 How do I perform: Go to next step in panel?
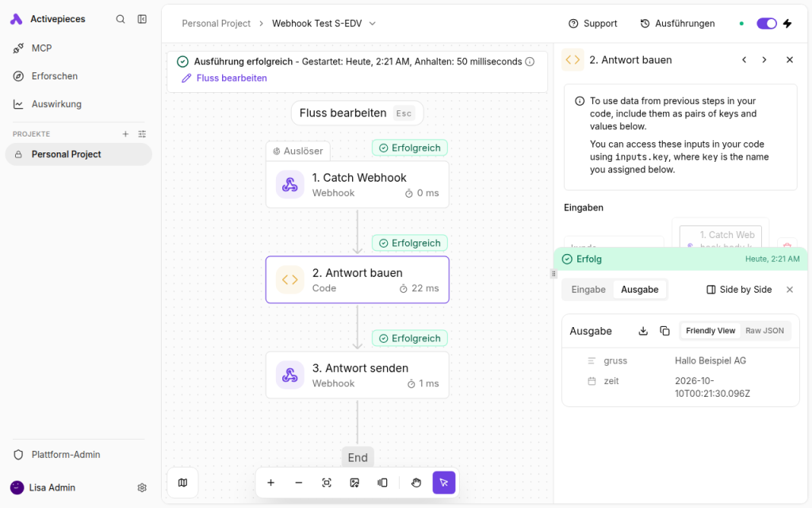764,60
